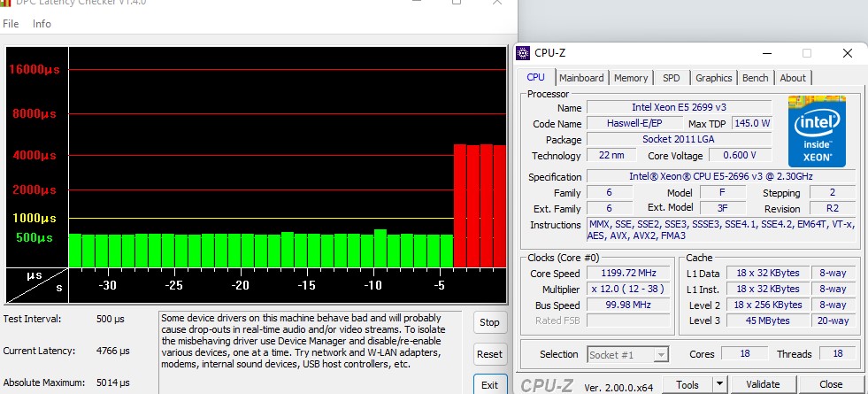Screen dimensions: 868x394
Task: Click the Current Latency 4766 µs value
Action: tap(113, 351)
